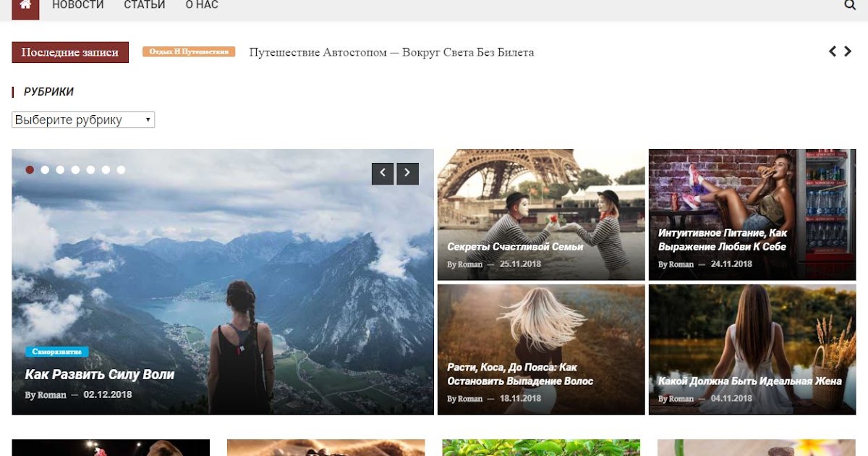Image resolution: width=868 pixels, height=456 pixels.
Task: Click Roman author on Силу Воли post
Action: click(x=52, y=395)
